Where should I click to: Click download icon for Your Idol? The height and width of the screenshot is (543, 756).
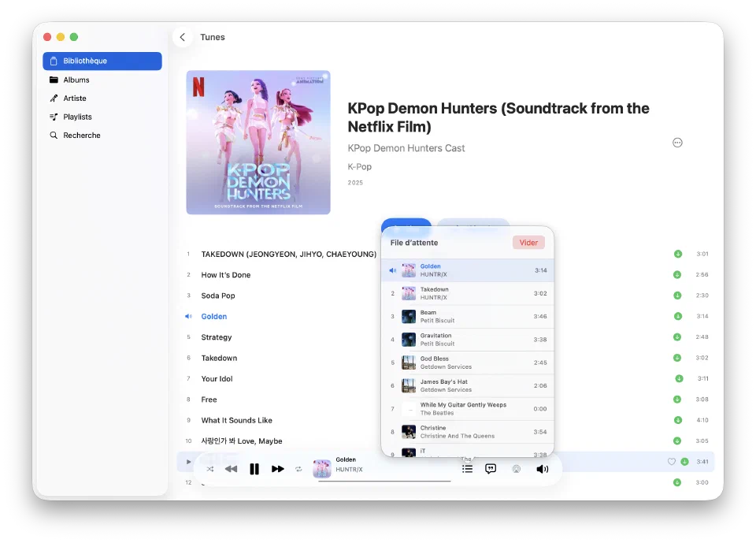tap(679, 378)
